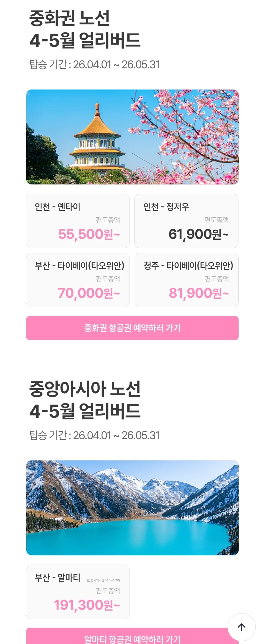The image size is (266, 644).
Task: Click 중화권 항공권 예약하러 가기 button
Action: tap(132, 328)
